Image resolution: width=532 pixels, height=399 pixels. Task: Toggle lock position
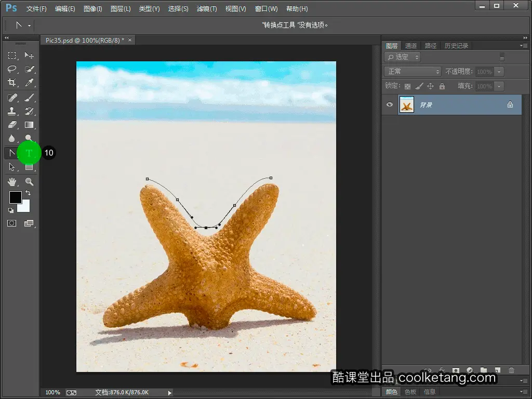(430, 86)
